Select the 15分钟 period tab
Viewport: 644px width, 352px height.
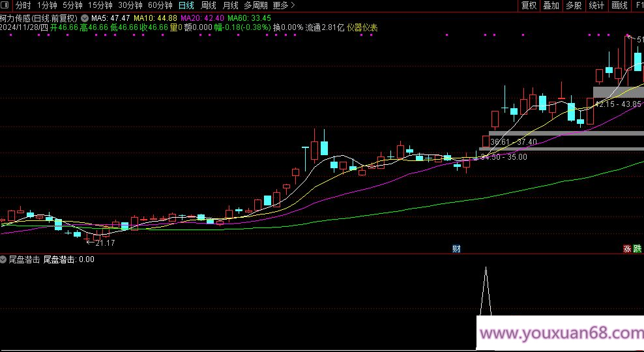pyautogui.click(x=100, y=5)
